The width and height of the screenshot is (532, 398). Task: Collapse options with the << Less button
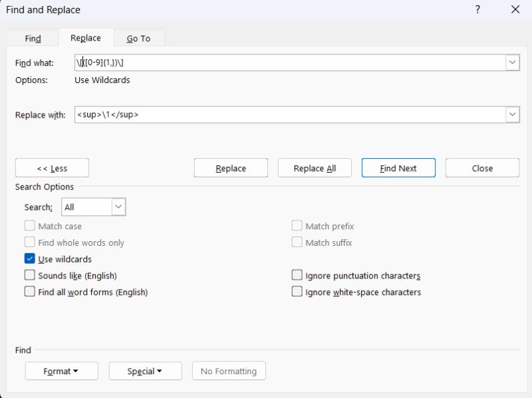point(52,168)
